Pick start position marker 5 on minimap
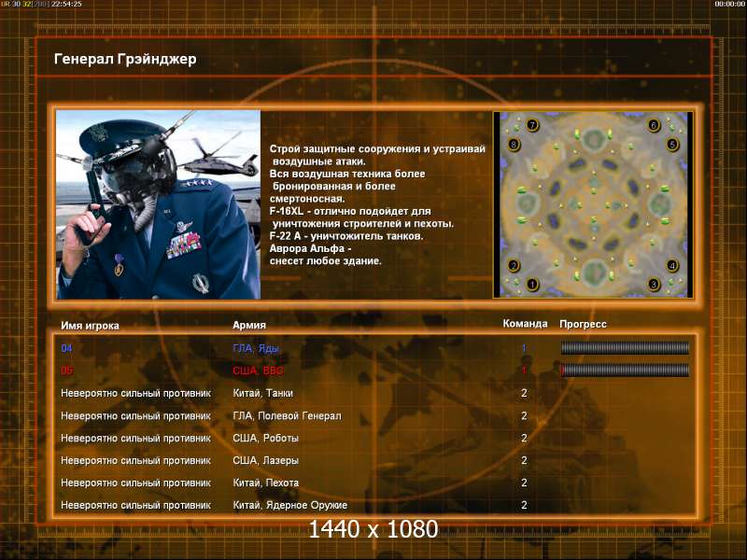The image size is (747, 560). (672, 144)
